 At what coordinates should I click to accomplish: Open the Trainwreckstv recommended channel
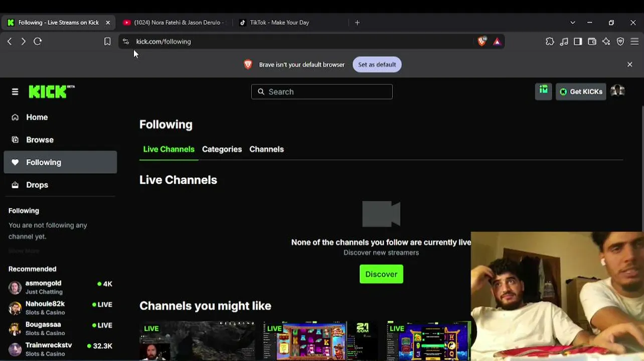pyautogui.click(x=60, y=349)
